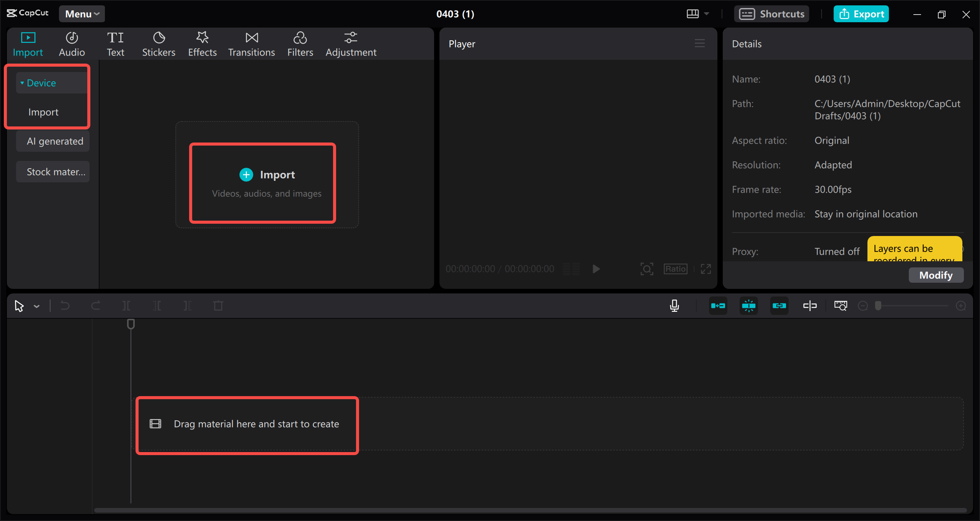Click the play button in Player panel
The width and height of the screenshot is (980, 521).
595,268
